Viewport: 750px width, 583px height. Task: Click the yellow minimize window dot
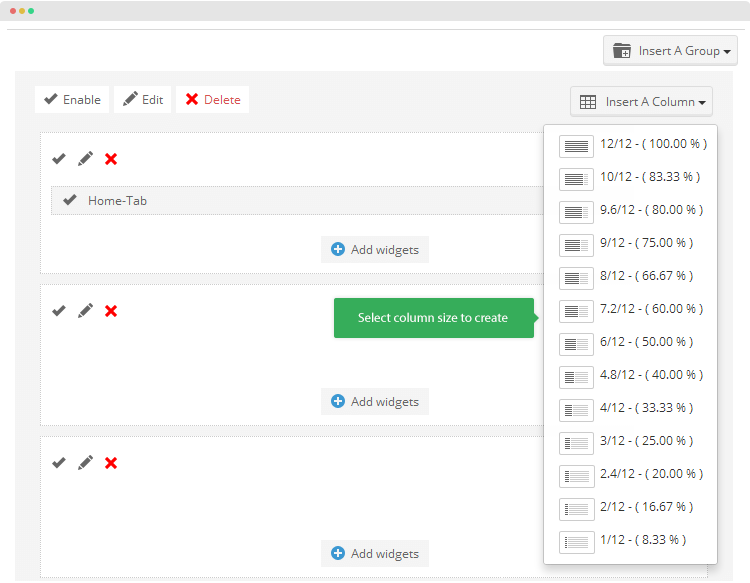pos(22,11)
